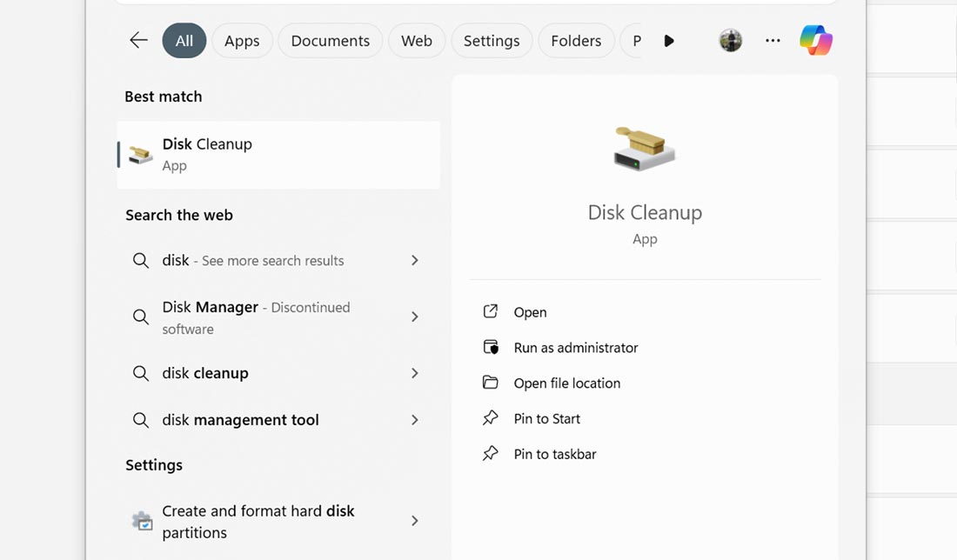The width and height of the screenshot is (957, 560).
Task: Select the Settings filter tab
Action: [492, 41]
